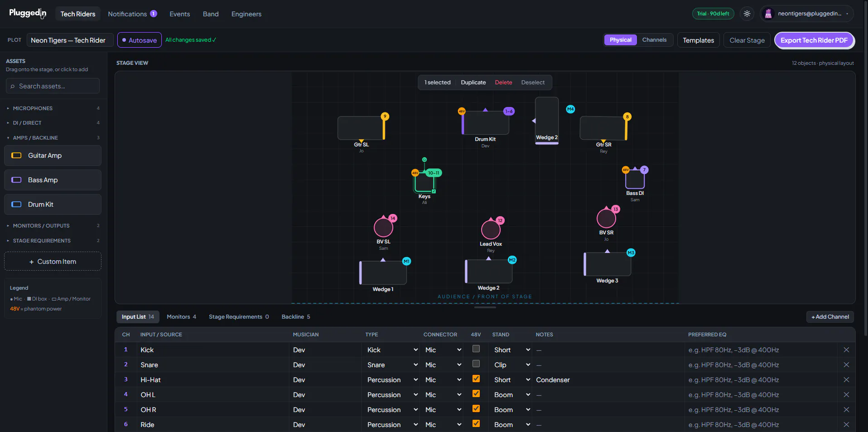Screen dimensions: 868x432
Task: Expand the Monitors / Outputs group
Action: coord(53,226)
